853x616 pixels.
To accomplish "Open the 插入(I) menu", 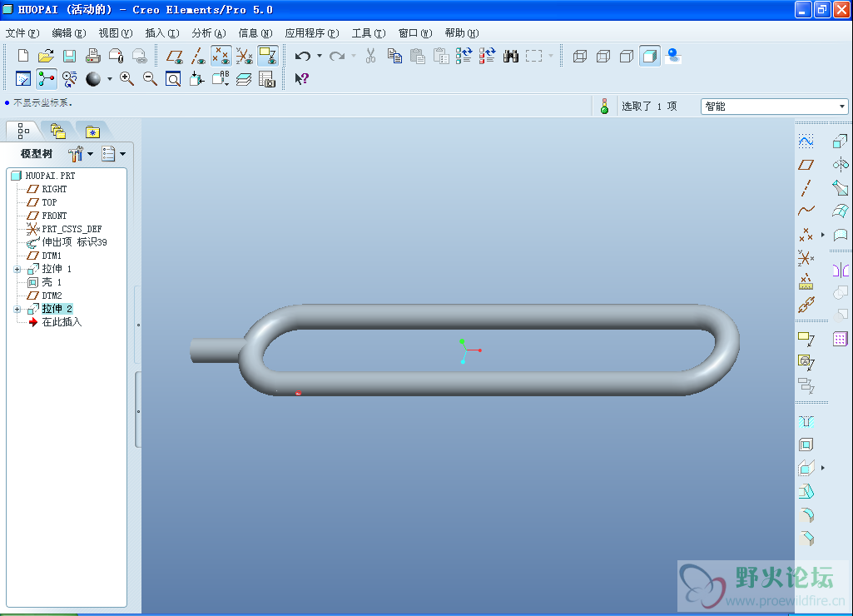I will (x=162, y=33).
